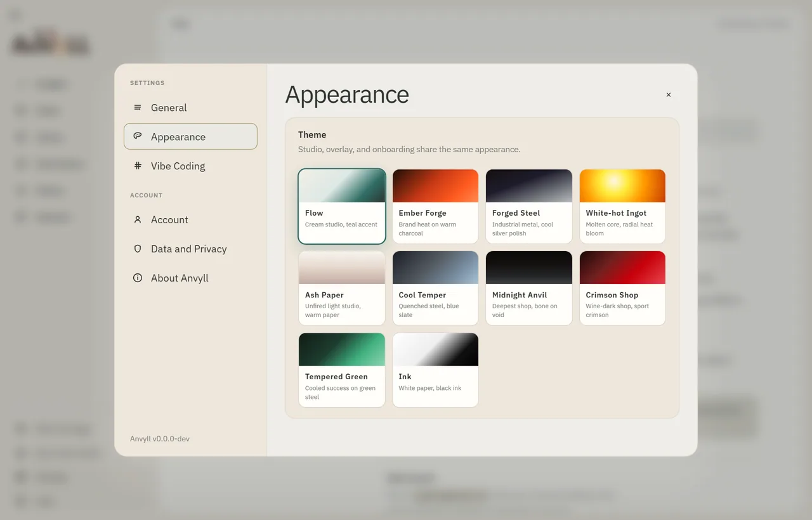The height and width of the screenshot is (520, 812).
Task: Click the Vibe Coding hash icon
Action: (x=138, y=166)
